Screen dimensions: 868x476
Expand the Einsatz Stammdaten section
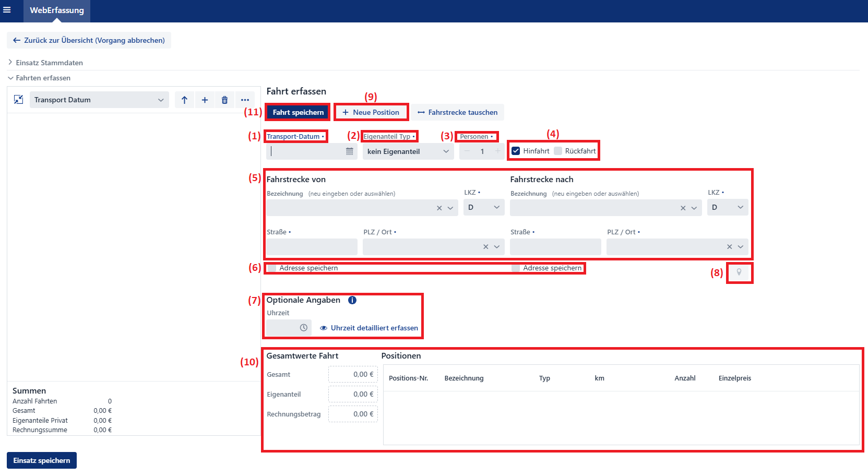(49, 63)
